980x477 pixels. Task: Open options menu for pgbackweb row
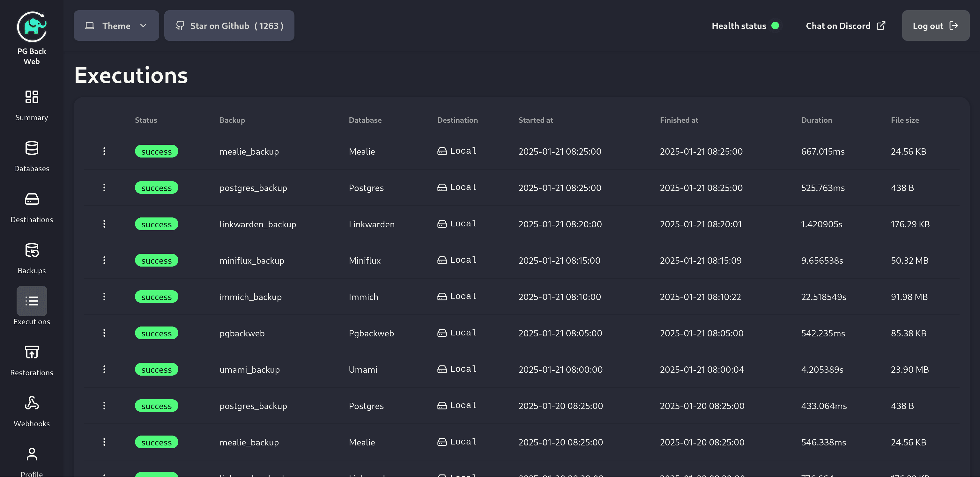click(104, 333)
